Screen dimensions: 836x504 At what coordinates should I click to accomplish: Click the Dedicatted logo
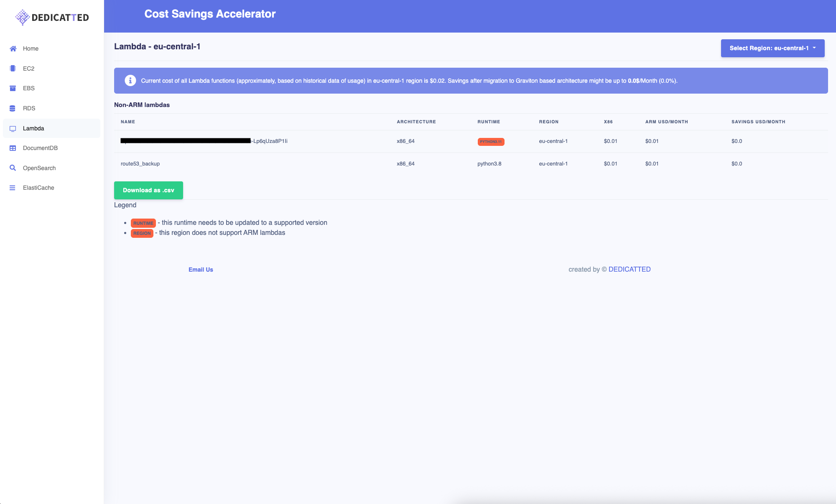(52, 17)
